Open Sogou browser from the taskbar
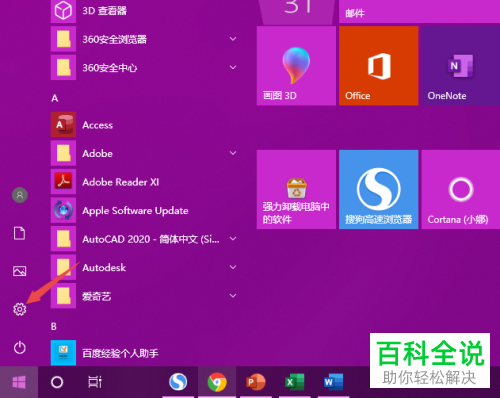The width and height of the screenshot is (500, 398). click(178, 382)
